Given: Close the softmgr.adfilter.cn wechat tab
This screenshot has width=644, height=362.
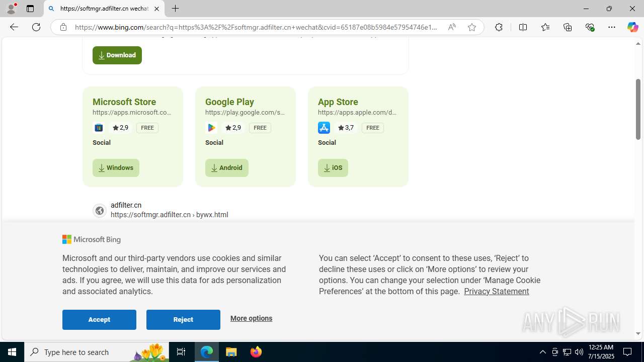Looking at the screenshot, I should [156, 9].
